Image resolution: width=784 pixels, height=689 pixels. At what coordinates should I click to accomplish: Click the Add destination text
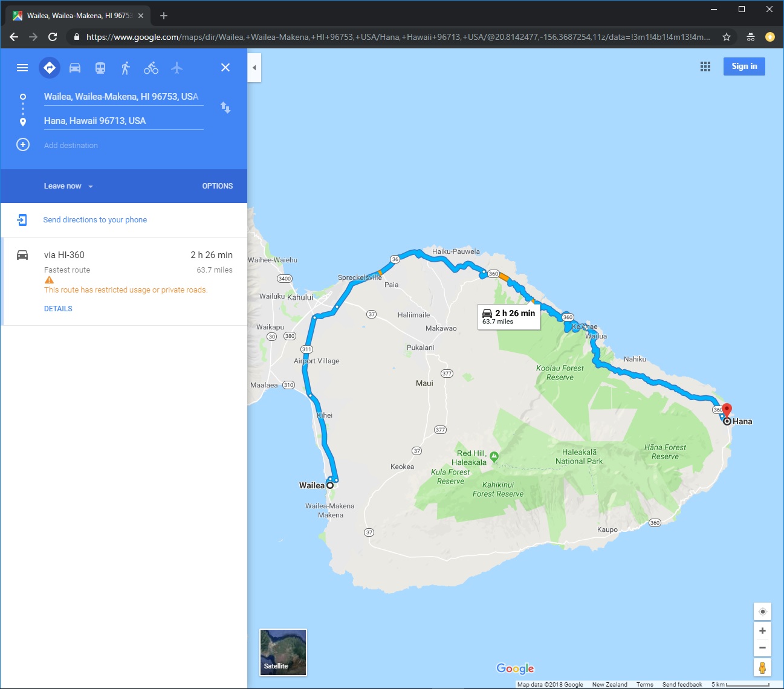pyautogui.click(x=71, y=145)
